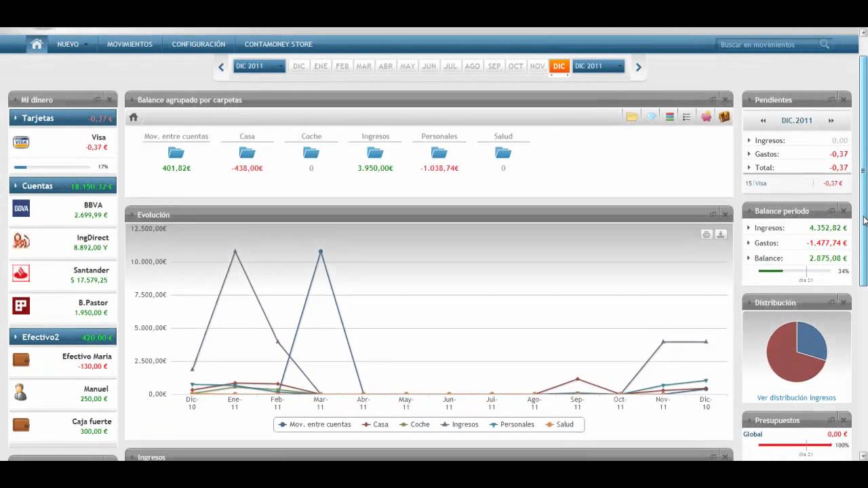868x488 pixels.
Task: Open the end DIC 2011 dropdown
Action: coord(598,66)
